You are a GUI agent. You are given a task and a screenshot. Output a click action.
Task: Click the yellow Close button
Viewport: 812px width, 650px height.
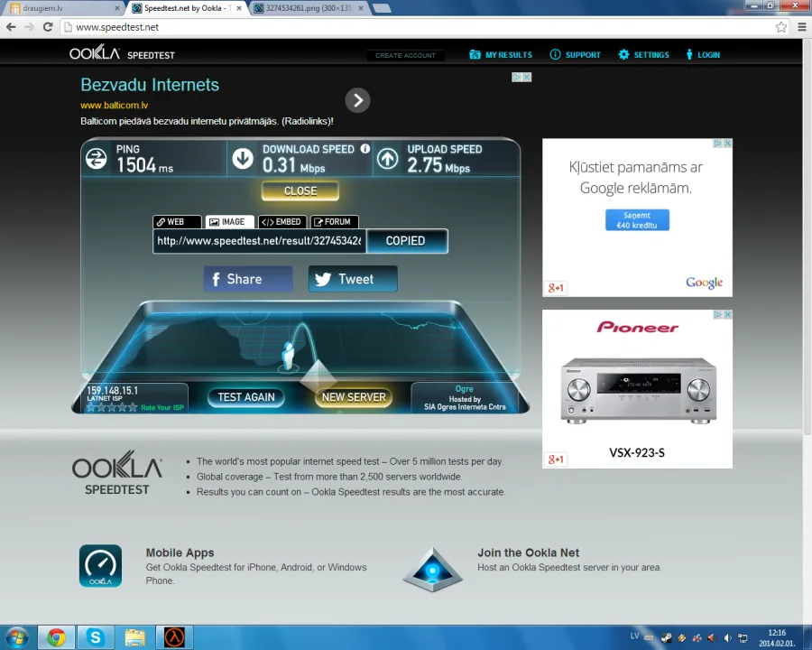[300, 191]
